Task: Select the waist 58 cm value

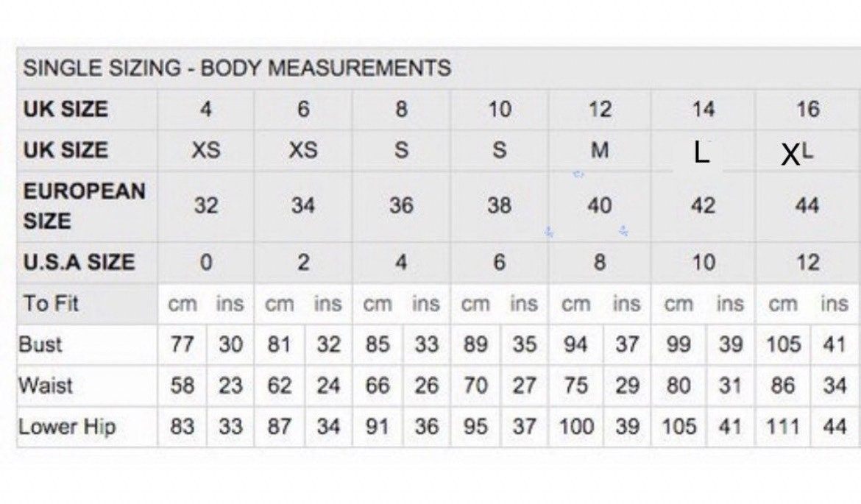Action: click(183, 386)
